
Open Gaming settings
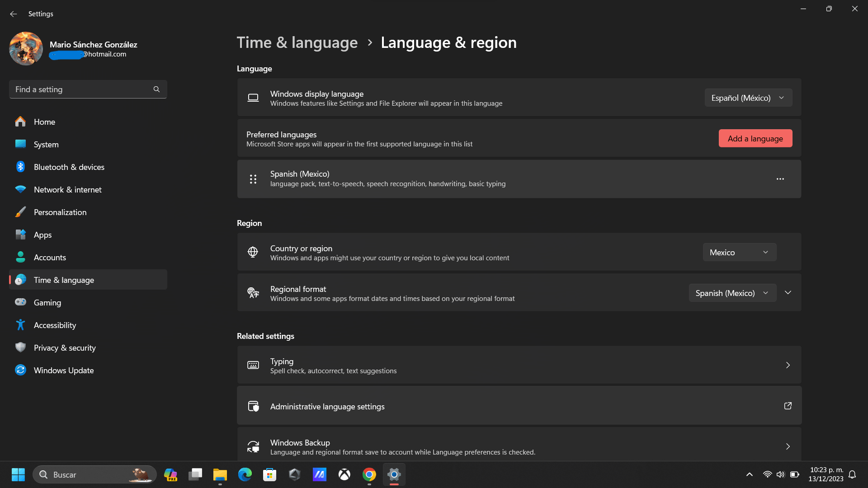pos(47,302)
